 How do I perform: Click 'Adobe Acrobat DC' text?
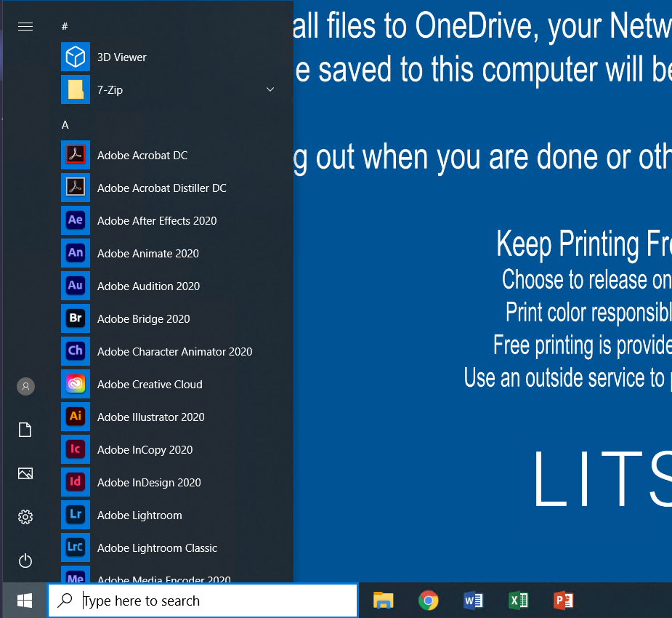[142, 156]
